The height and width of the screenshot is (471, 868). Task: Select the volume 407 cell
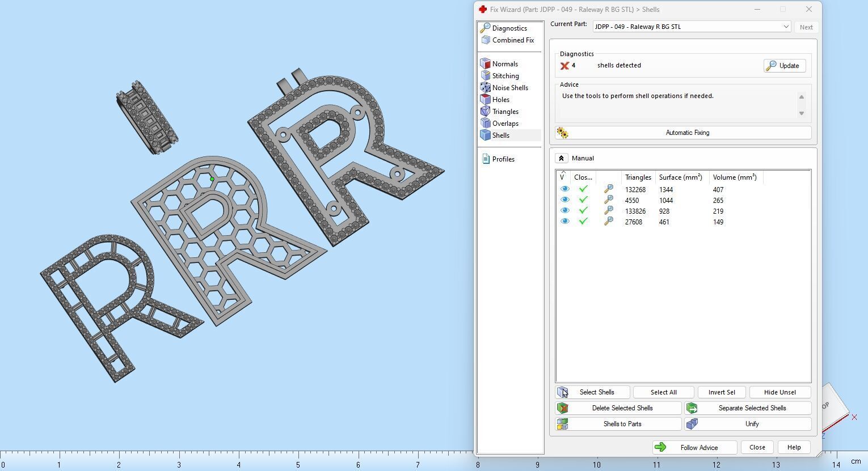coord(718,190)
